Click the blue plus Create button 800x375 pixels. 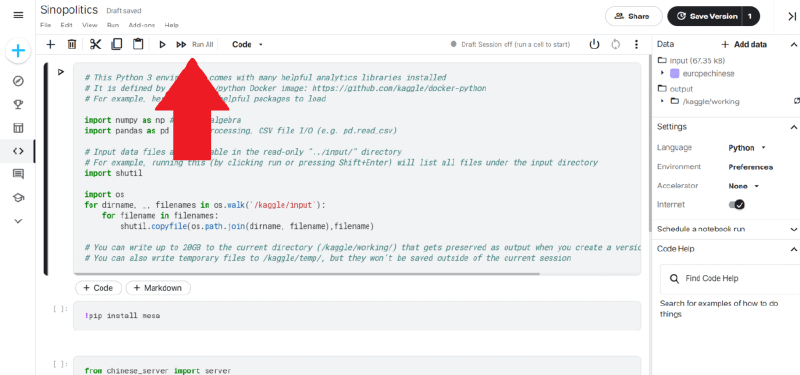[x=18, y=51]
